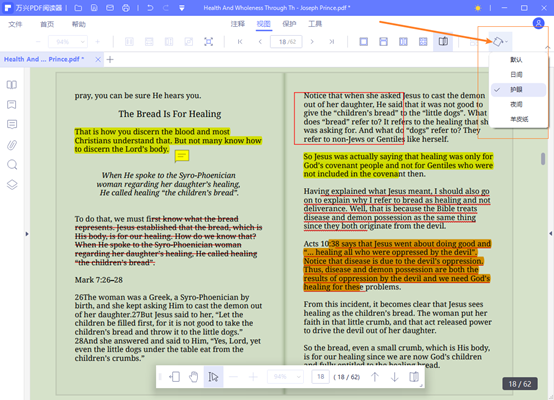
Task: Open the page background color dropdown
Action: [x=500, y=42]
